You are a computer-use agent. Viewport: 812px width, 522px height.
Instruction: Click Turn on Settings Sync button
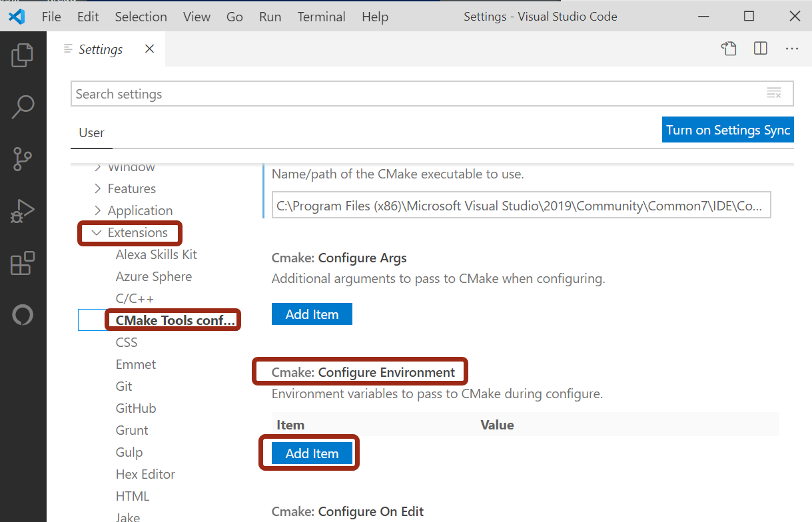[728, 130]
